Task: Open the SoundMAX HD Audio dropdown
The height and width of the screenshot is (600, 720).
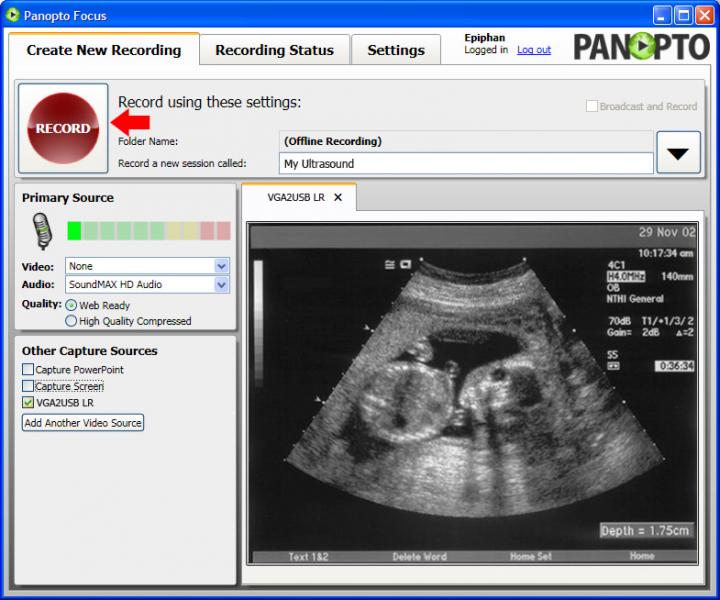Action: [x=222, y=285]
